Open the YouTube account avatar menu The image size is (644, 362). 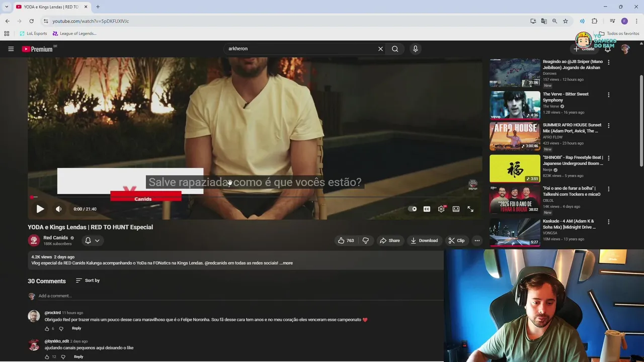click(x=625, y=49)
